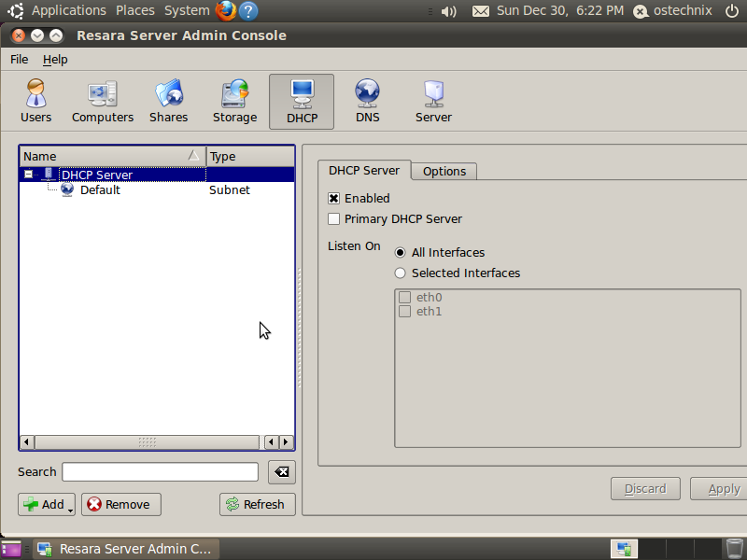Viewport: 747px width, 560px height.
Task: Open the Computers section
Action: (x=103, y=102)
